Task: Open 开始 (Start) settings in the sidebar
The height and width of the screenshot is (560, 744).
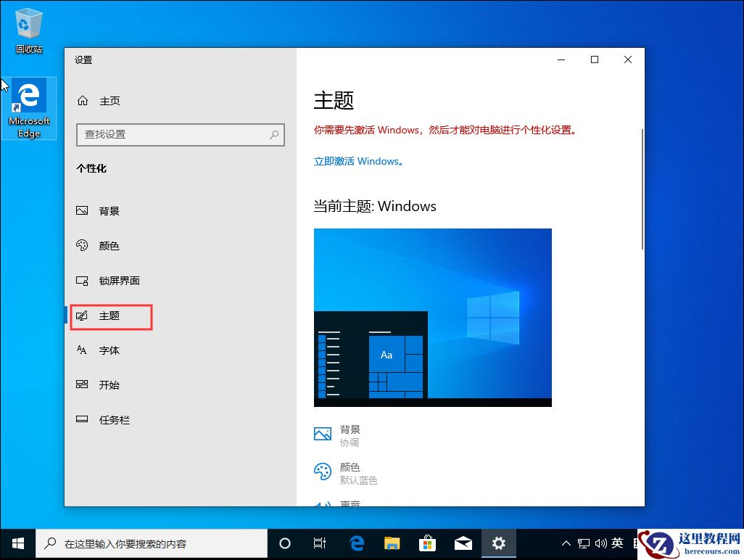Action: 109,385
